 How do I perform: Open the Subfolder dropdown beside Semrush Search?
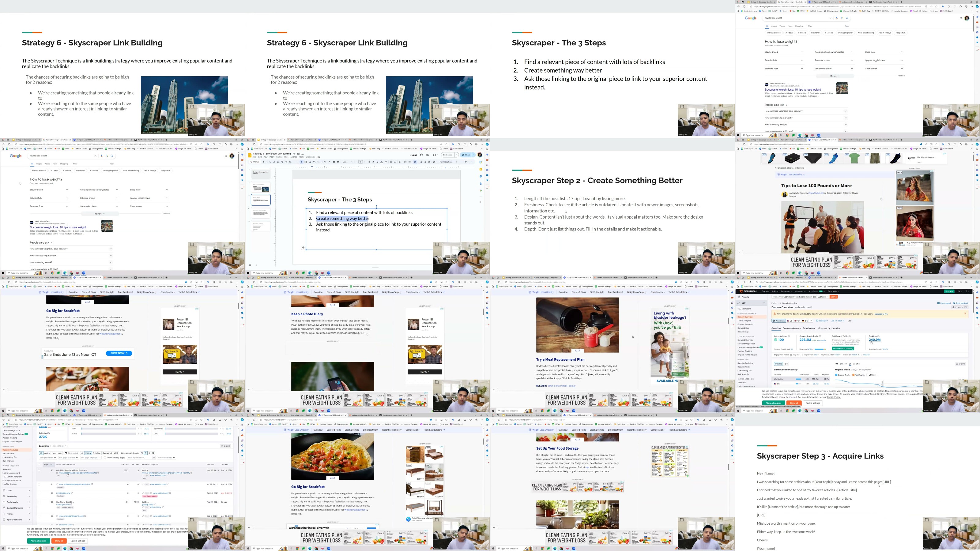coord(823,297)
